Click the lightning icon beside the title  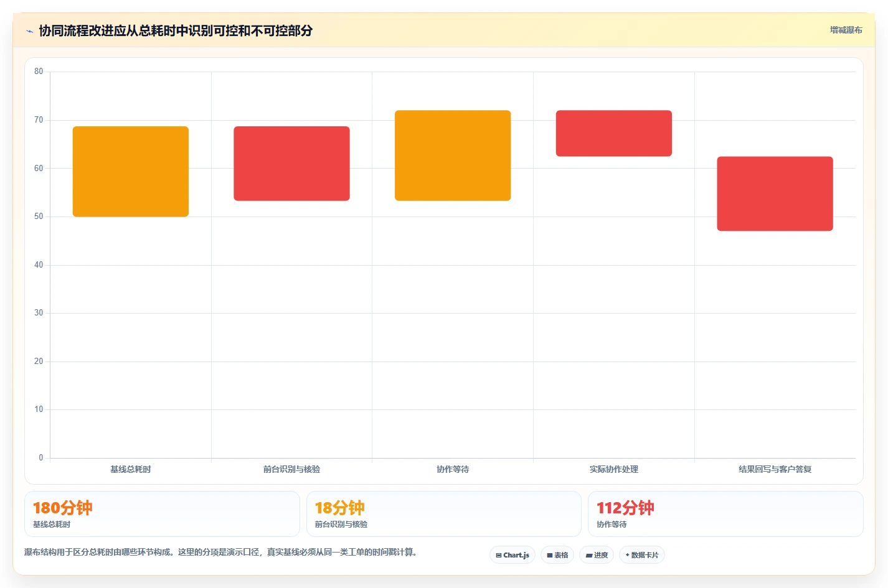coord(29,31)
